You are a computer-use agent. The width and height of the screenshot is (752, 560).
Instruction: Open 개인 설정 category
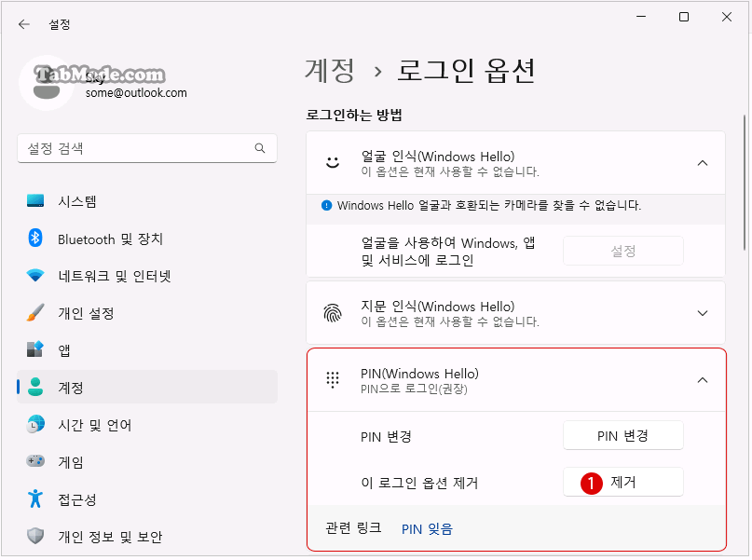point(147,312)
